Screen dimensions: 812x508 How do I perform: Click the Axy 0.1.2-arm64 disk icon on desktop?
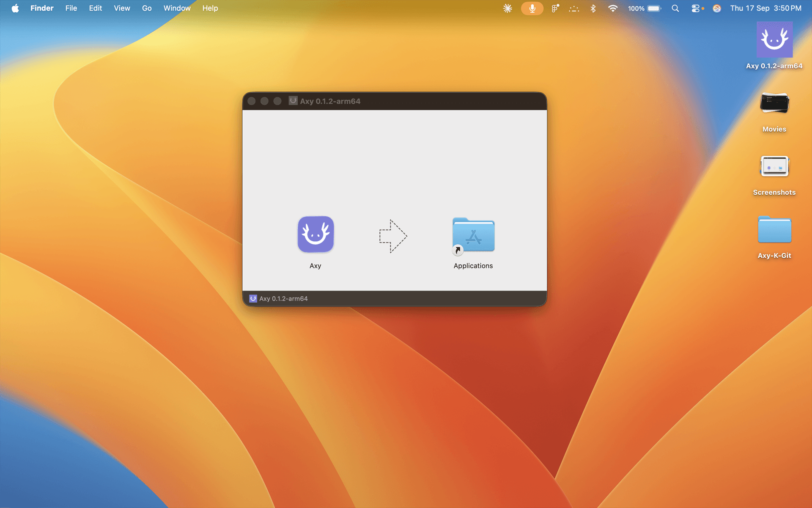(774, 40)
